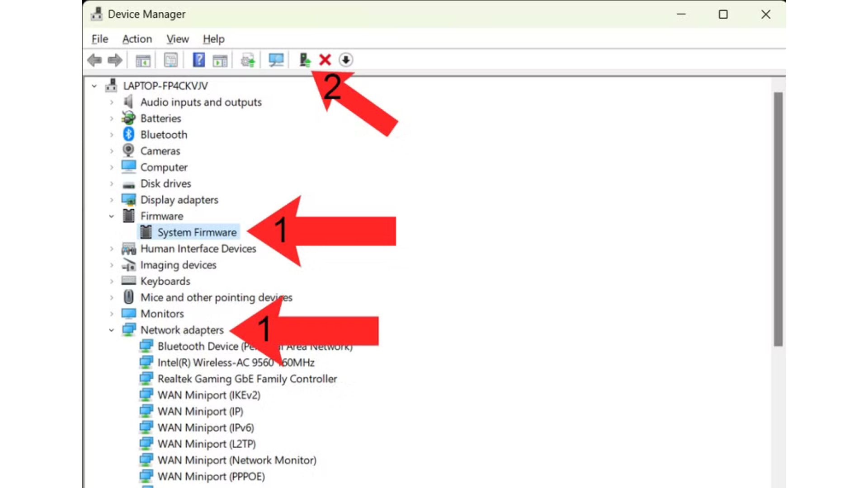Click the Update device driver toolbar icon

(305, 60)
